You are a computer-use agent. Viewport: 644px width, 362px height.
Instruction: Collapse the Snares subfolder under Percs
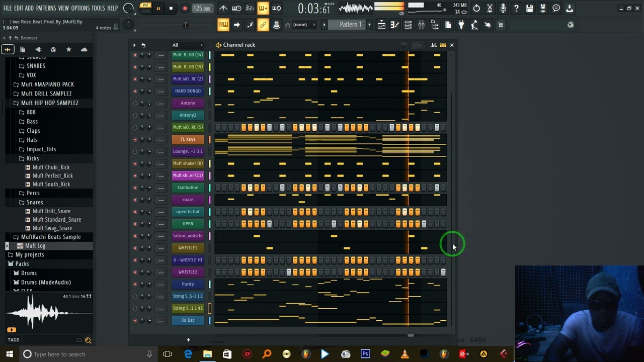pyautogui.click(x=35, y=202)
